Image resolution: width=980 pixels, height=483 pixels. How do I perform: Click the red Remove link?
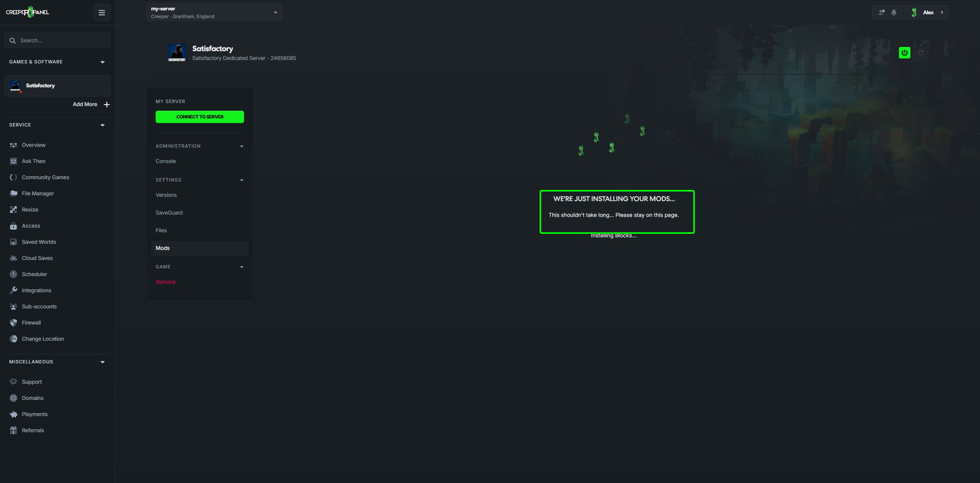(x=166, y=282)
